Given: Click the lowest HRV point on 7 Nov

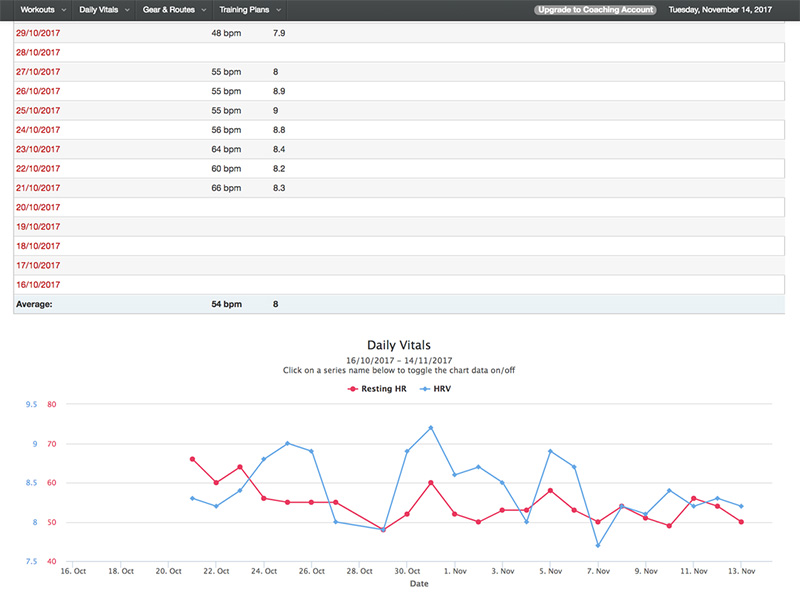Looking at the screenshot, I should click(598, 545).
